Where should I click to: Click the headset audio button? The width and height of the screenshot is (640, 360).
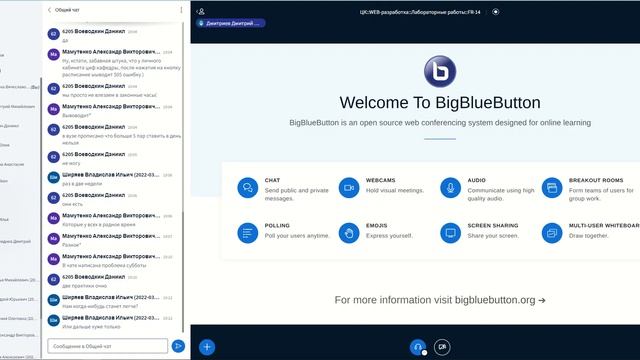[418, 347]
